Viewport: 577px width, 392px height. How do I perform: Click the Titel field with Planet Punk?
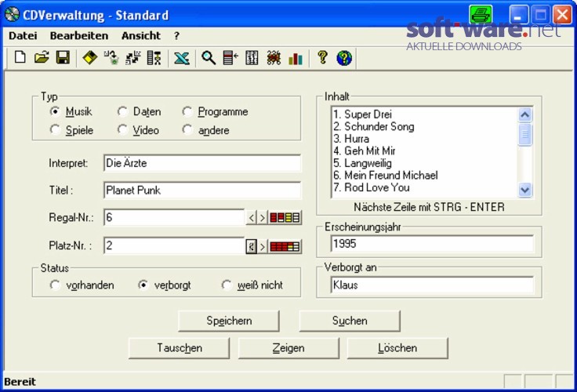coord(202,191)
